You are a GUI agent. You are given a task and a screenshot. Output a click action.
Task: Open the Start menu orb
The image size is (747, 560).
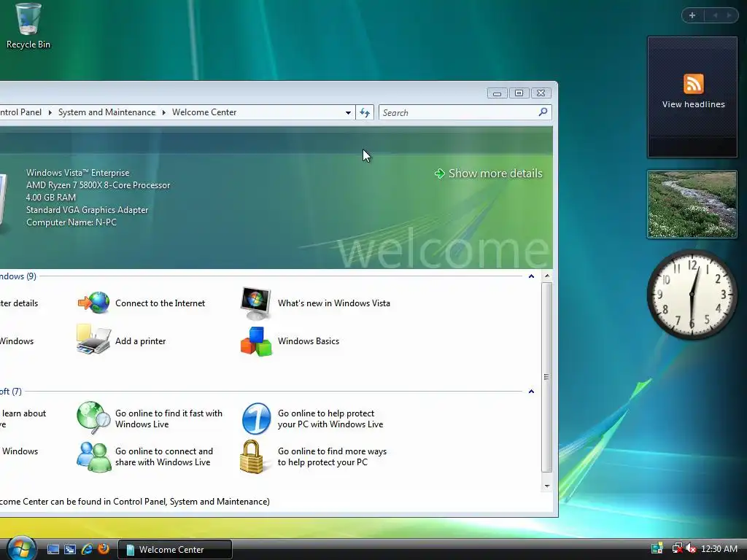[x=21, y=548]
